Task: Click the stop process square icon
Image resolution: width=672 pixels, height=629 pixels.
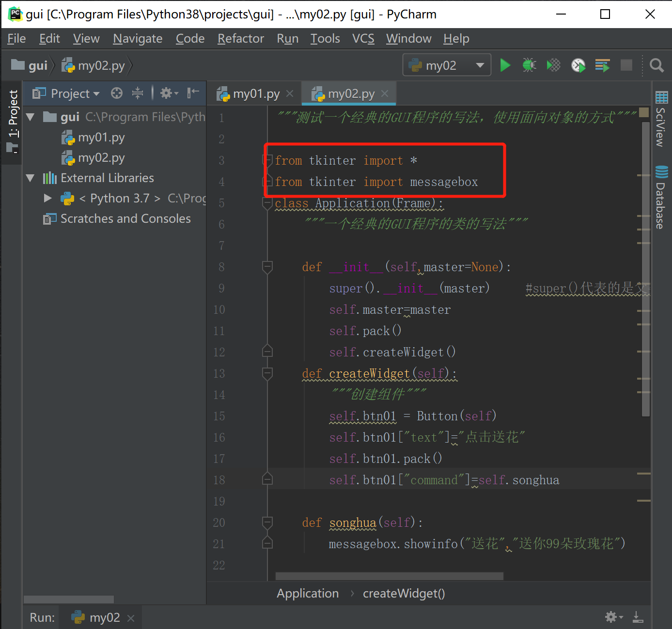Action: tap(626, 65)
